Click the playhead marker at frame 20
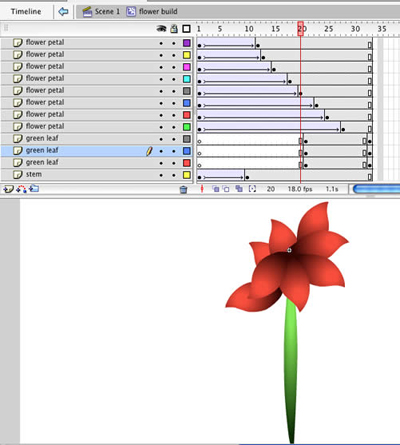The width and height of the screenshot is (400, 445). coord(301,29)
